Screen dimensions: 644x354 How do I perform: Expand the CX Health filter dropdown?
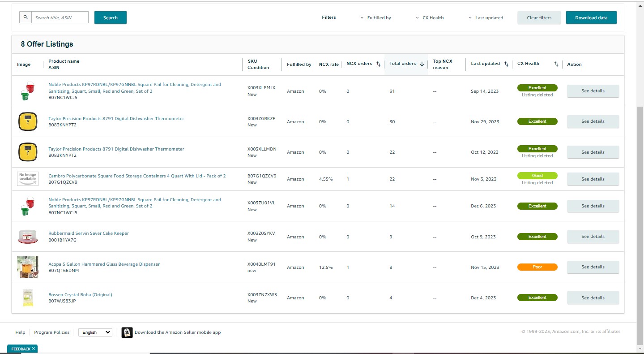coord(430,18)
